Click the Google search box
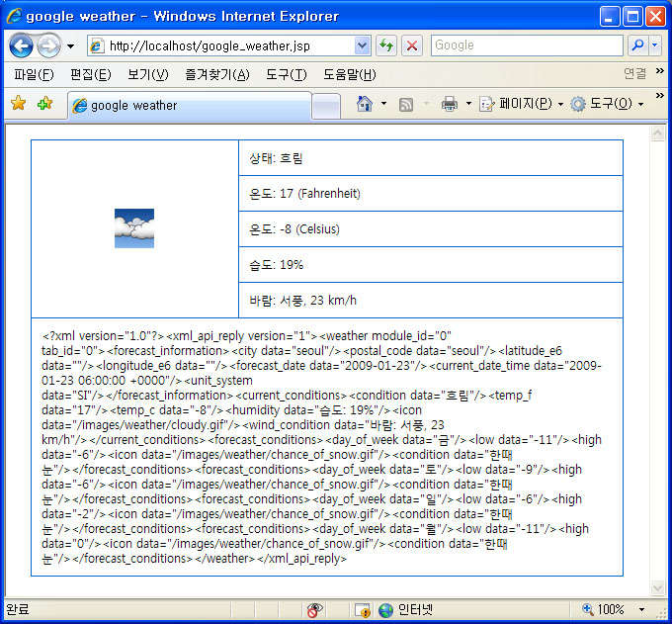This screenshot has height=624, width=672. tap(527, 45)
